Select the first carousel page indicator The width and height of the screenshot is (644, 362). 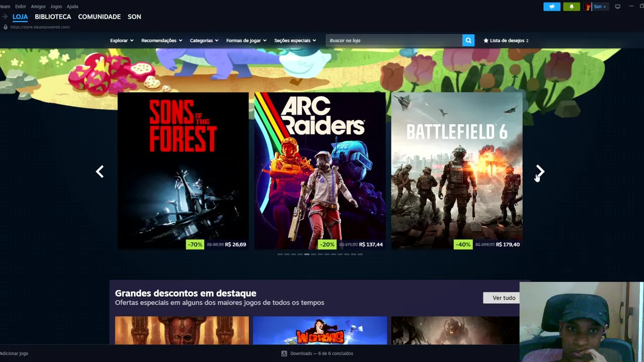tap(280, 254)
